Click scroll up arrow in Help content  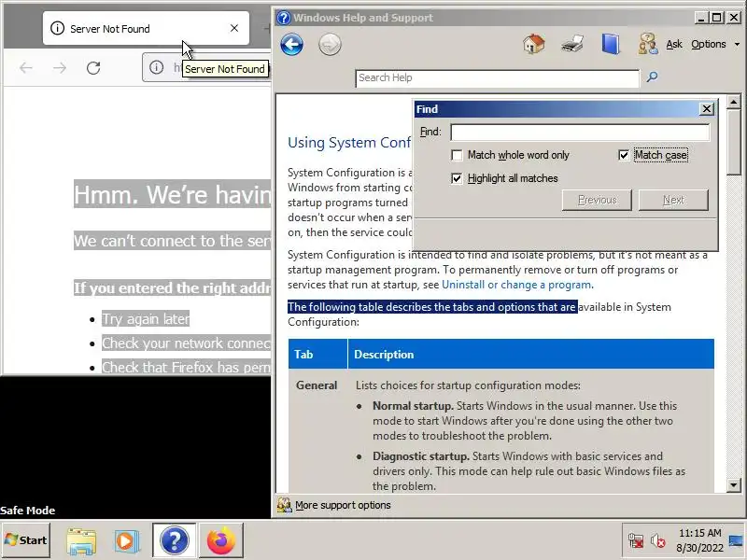click(734, 102)
